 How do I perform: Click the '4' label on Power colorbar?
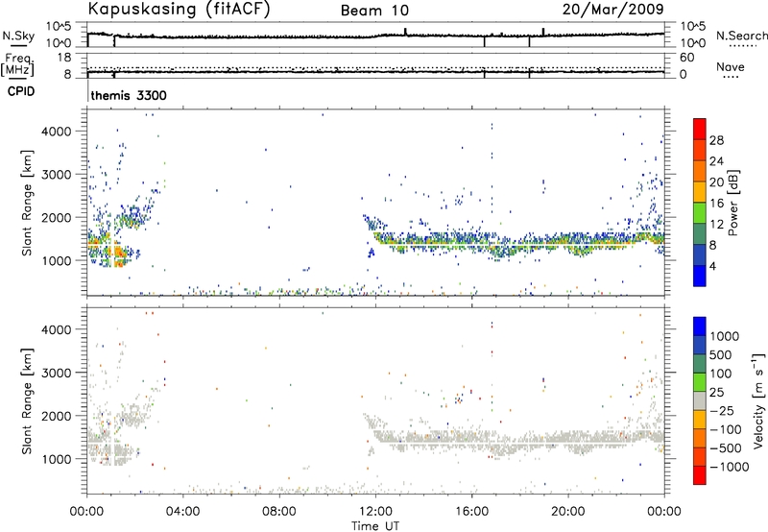[713, 266]
